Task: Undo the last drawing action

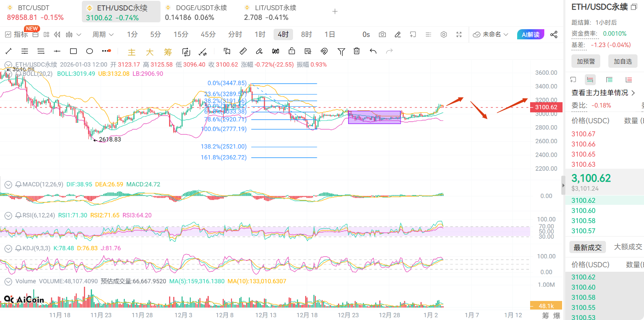Action: click(373, 51)
